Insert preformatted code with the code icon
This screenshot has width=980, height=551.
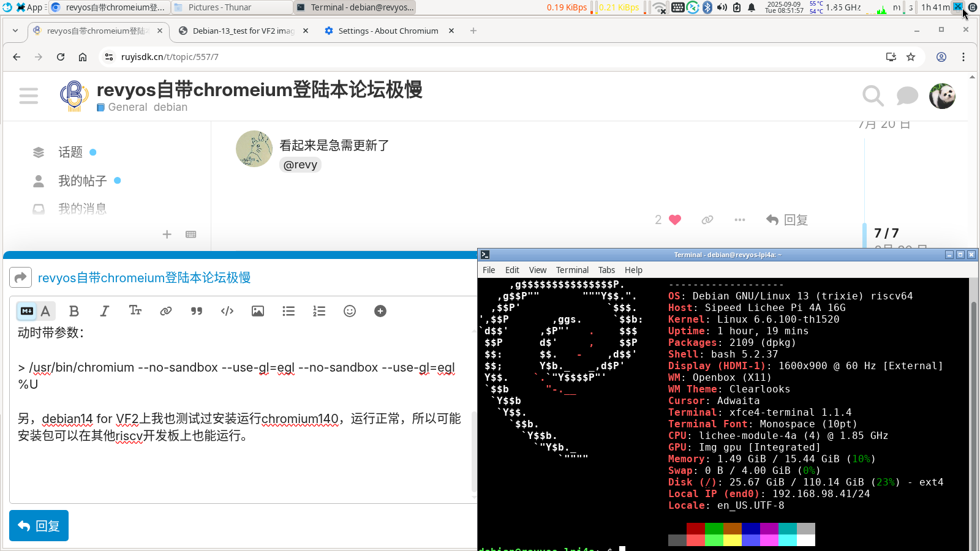coord(227,311)
